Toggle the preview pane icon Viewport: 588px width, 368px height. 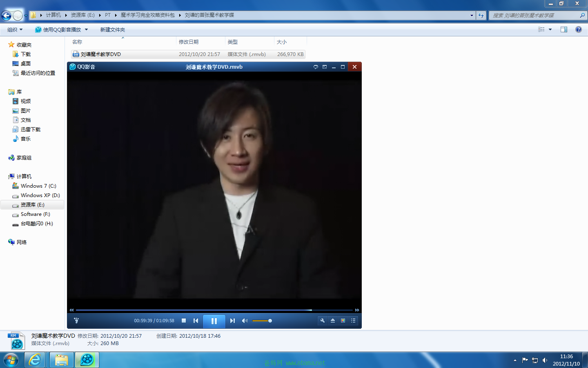coord(564,29)
